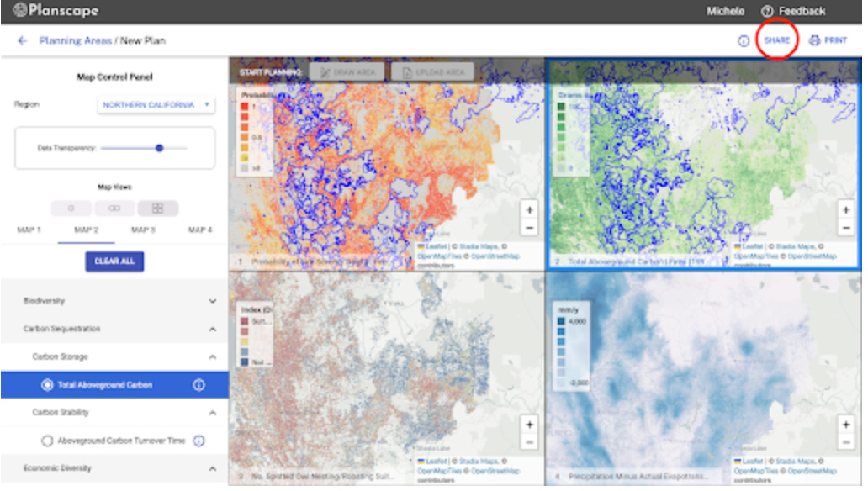Viewport: 868px width, 491px height.
Task: Select the single map view icon
Action: pos(71,207)
